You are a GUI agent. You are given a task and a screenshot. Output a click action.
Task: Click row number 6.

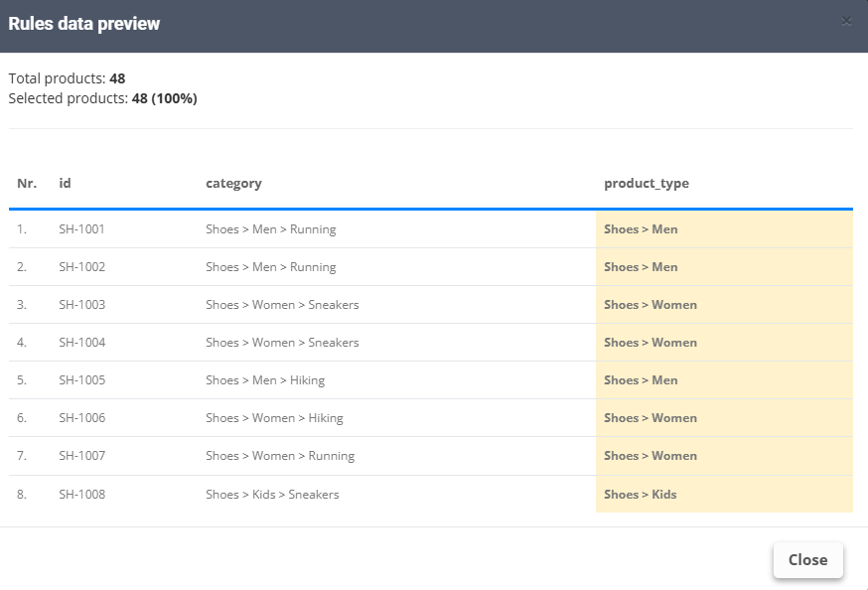click(x=22, y=418)
